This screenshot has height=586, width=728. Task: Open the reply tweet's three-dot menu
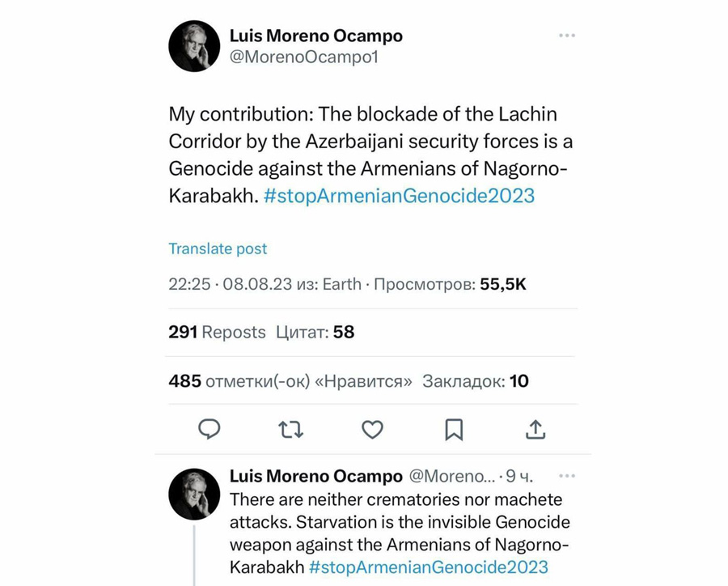click(x=567, y=476)
